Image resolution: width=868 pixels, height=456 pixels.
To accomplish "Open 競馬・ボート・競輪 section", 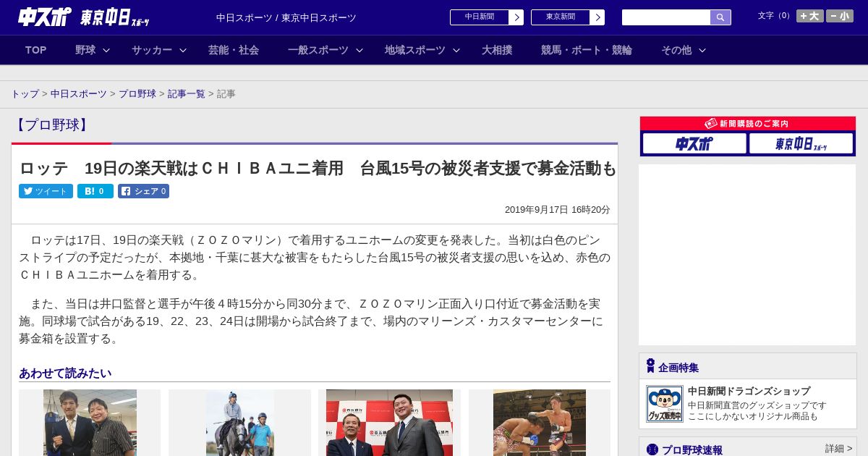I will coord(587,50).
